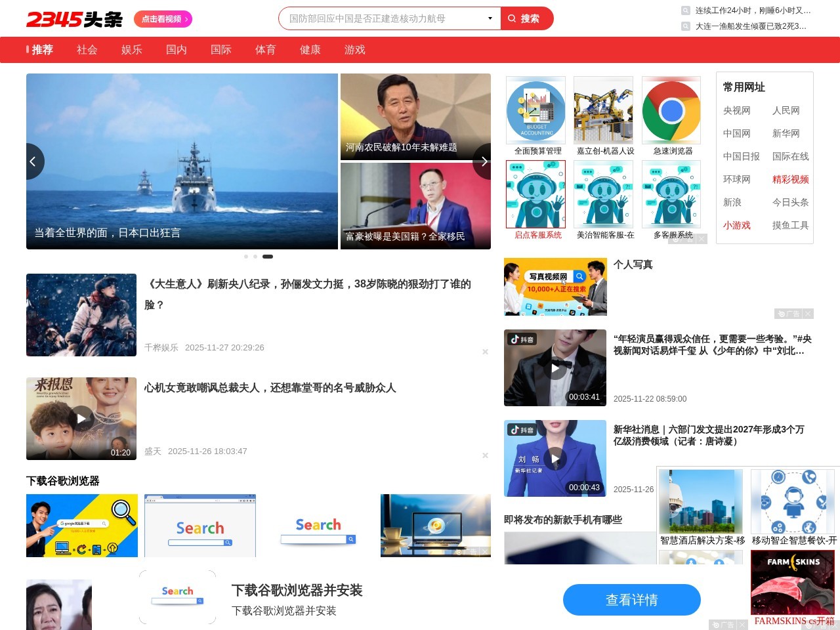840x630 pixels.
Task: Switch to the 国际 tab
Action: pos(220,50)
